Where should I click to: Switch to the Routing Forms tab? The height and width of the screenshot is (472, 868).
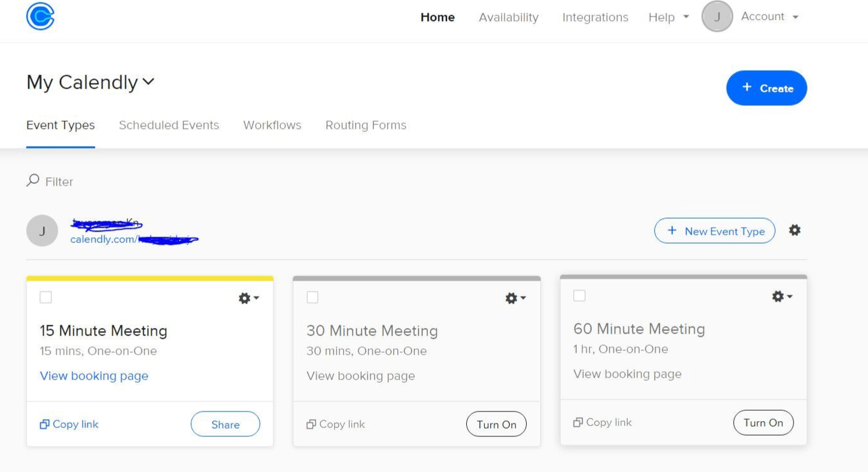click(x=366, y=125)
